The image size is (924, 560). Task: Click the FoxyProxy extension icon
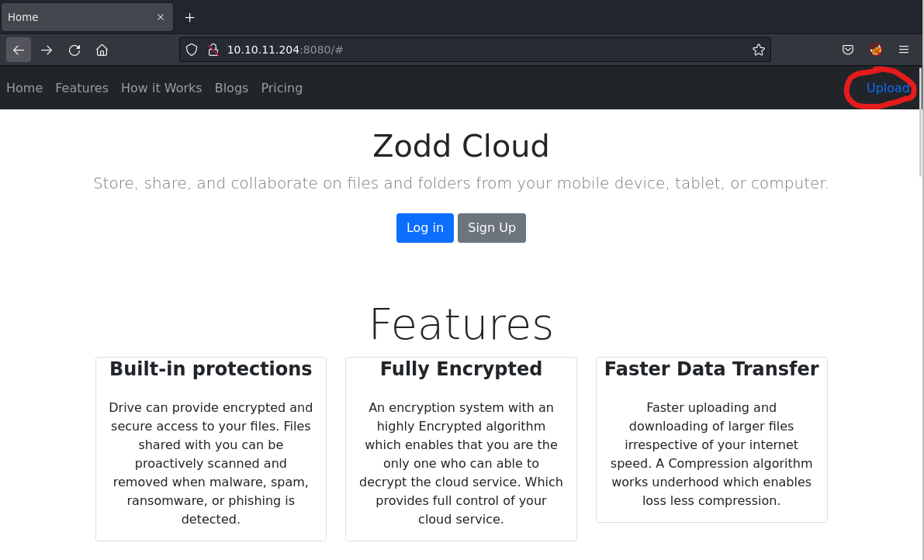coord(876,50)
